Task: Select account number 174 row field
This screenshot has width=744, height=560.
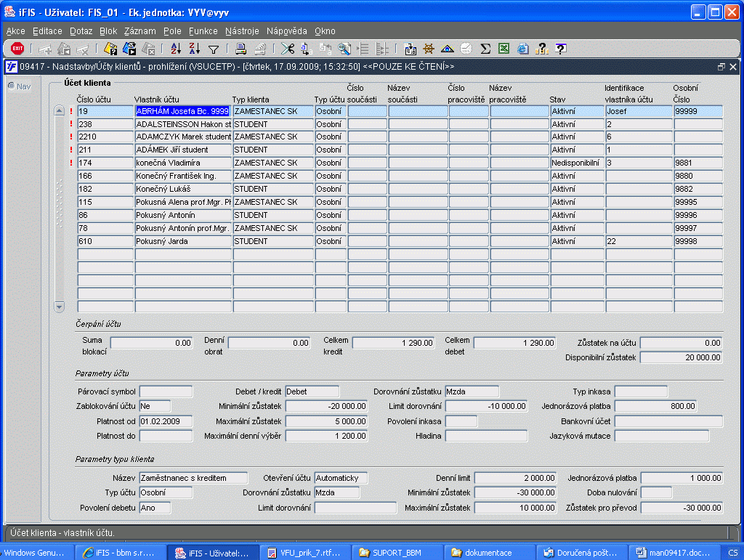Action: tap(104, 163)
